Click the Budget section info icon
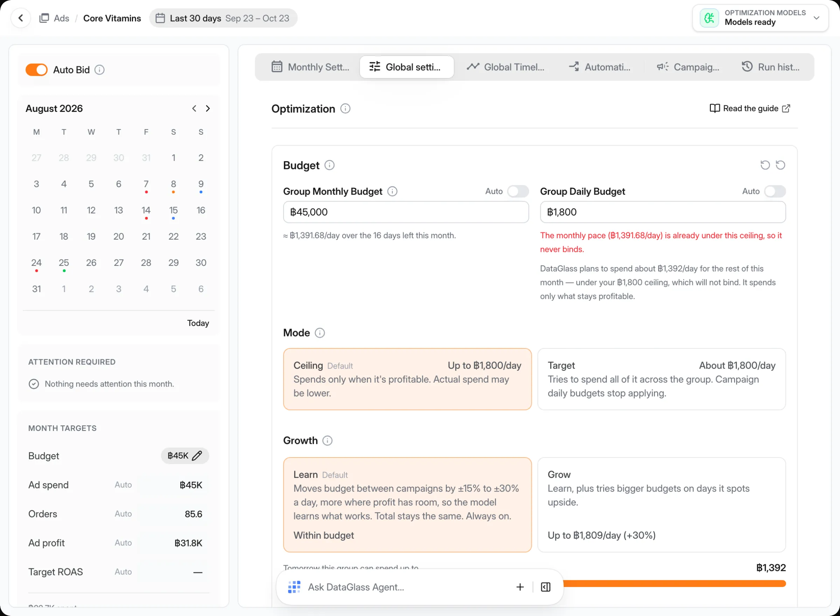Viewport: 840px width, 616px height. pos(329,165)
